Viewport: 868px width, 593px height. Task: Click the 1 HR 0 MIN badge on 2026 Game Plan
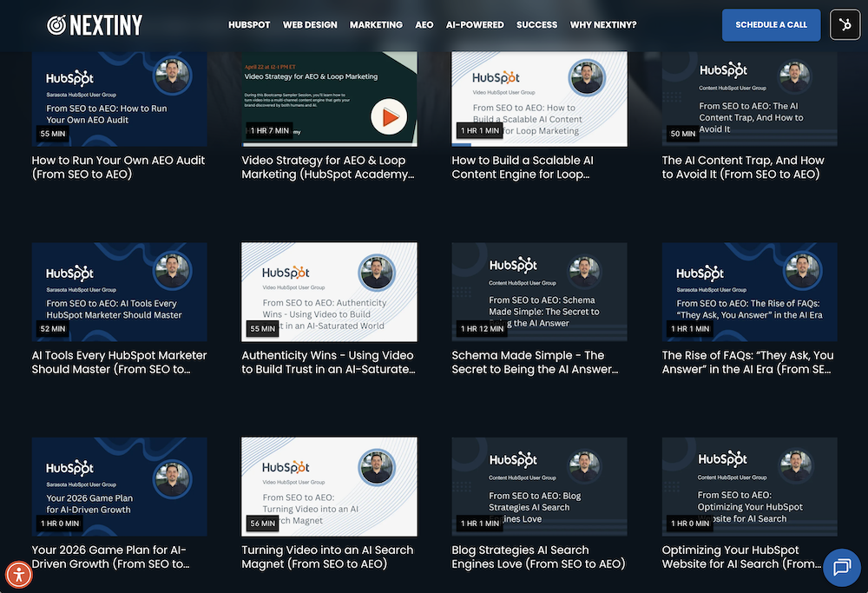60,524
